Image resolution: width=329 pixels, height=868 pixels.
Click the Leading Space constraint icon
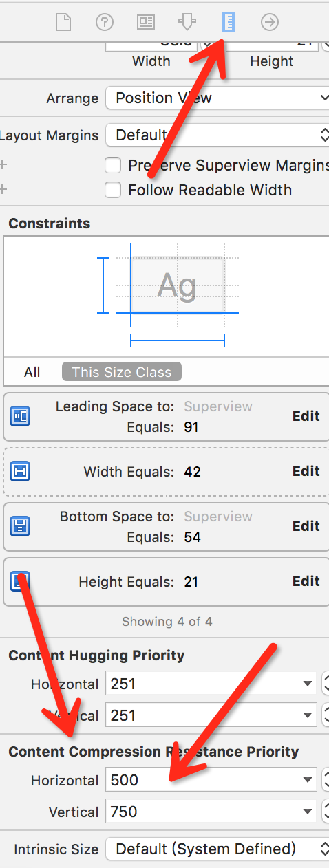pyautogui.click(x=20, y=416)
